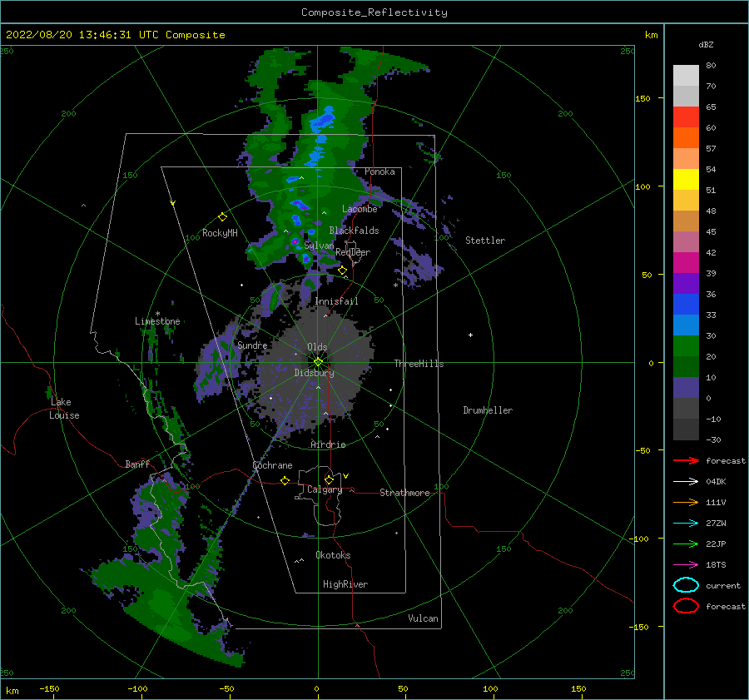Click the red forecast ellipse icon
Screen dimensions: 749x700
coord(686,606)
